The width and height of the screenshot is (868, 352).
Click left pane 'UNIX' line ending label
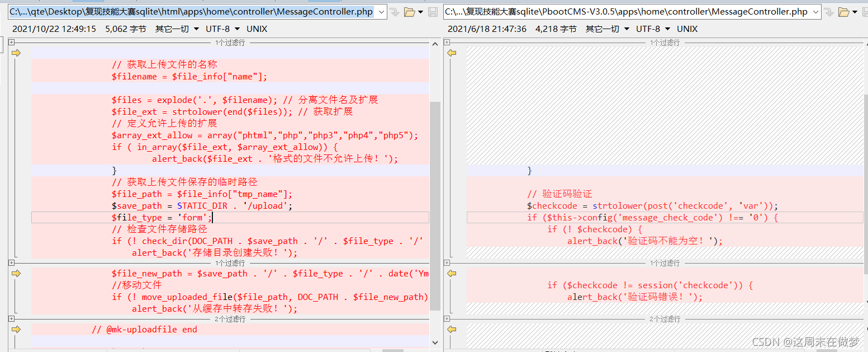point(257,29)
